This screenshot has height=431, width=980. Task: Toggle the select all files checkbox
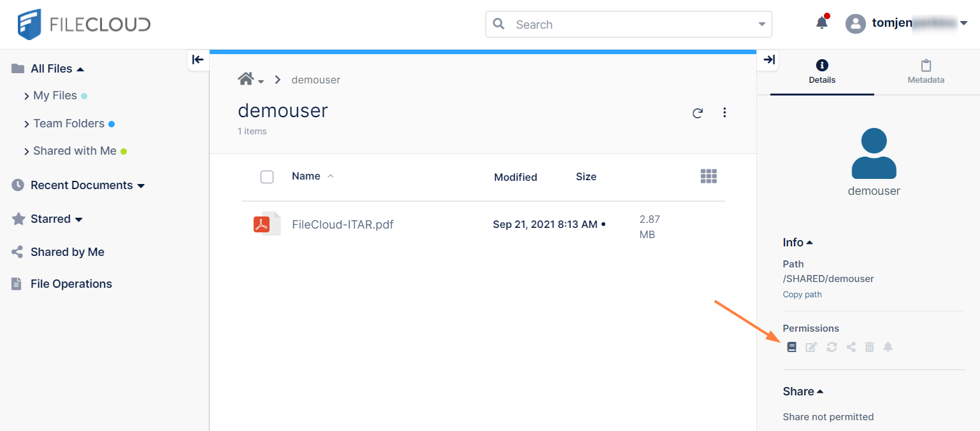[x=267, y=177]
